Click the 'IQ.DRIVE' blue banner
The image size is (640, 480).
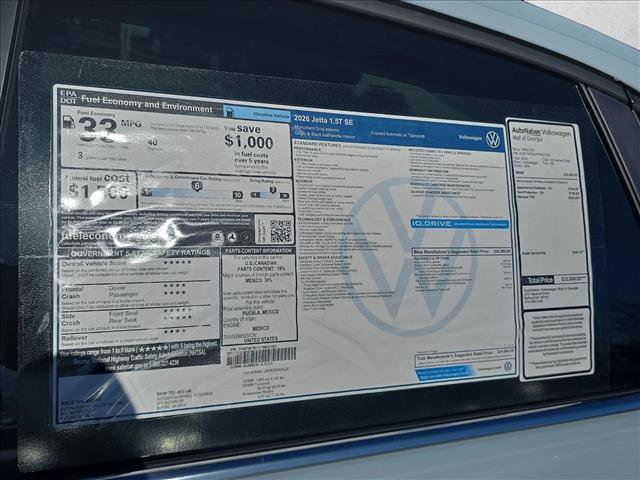(460, 224)
